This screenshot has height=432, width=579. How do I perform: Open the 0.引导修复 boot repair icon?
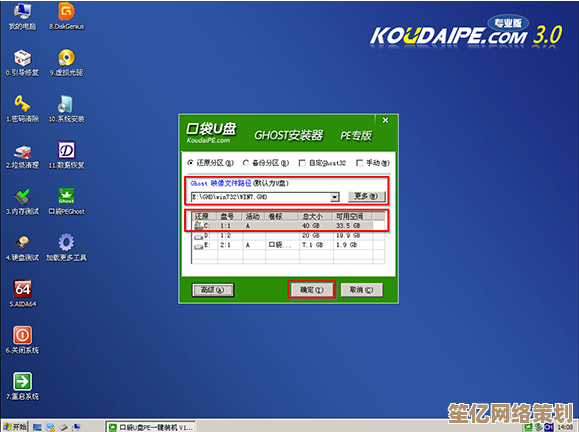(23, 62)
